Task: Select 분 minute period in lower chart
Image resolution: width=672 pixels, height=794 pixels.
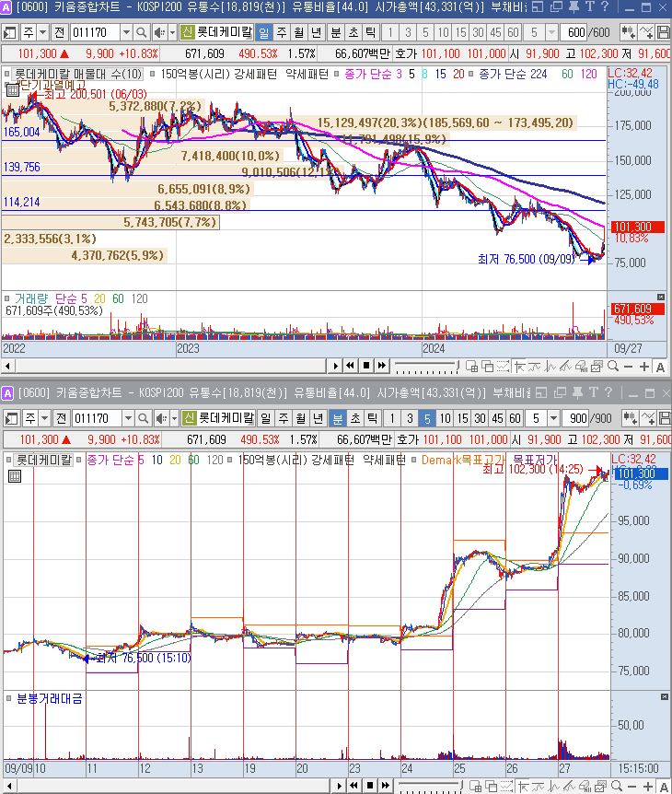Action: click(338, 419)
